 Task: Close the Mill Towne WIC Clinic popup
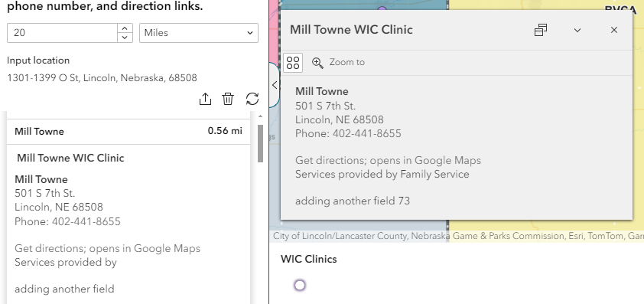pos(614,30)
